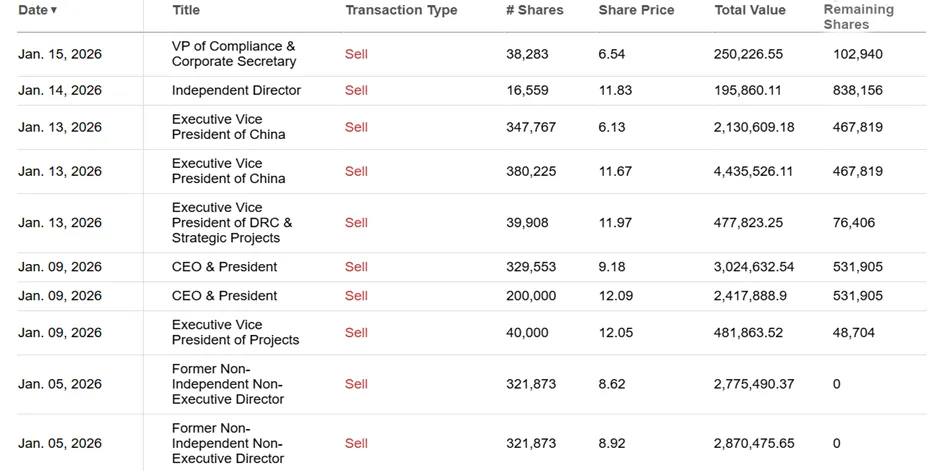Select the Jan. 15, 2026 date cell
This screenshot has height=471, width=935.
[60, 54]
